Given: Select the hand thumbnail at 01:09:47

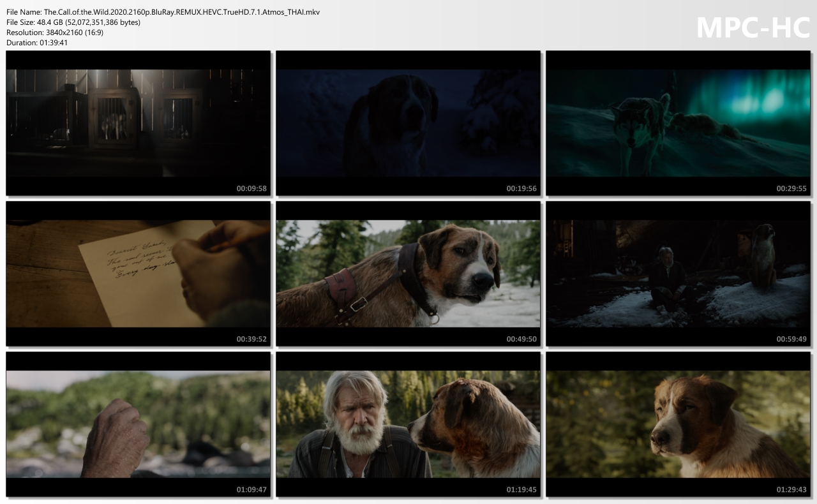Looking at the screenshot, I should click(138, 424).
